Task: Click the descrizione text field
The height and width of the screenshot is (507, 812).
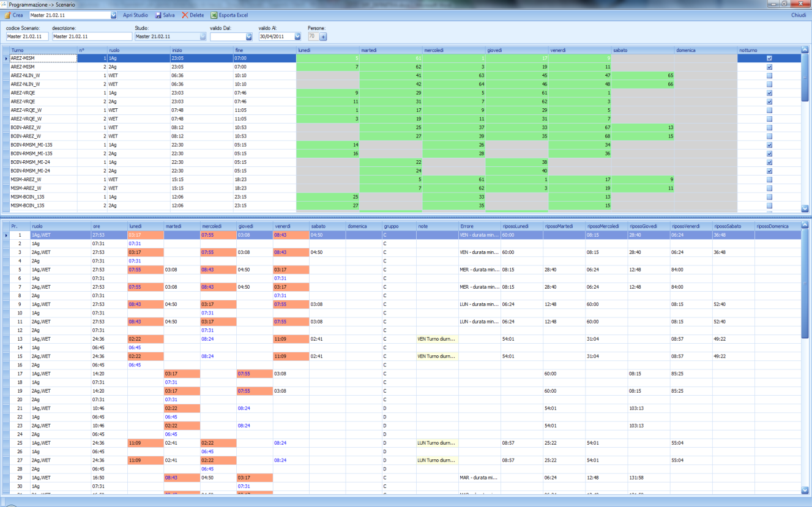Action: tap(92, 37)
